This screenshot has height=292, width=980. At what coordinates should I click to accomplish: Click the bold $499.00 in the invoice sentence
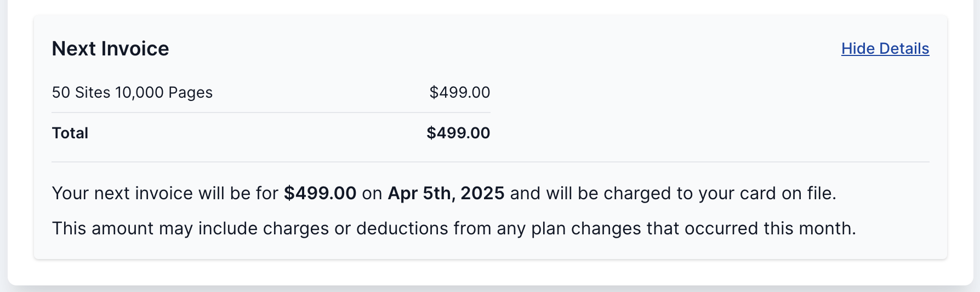point(320,193)
